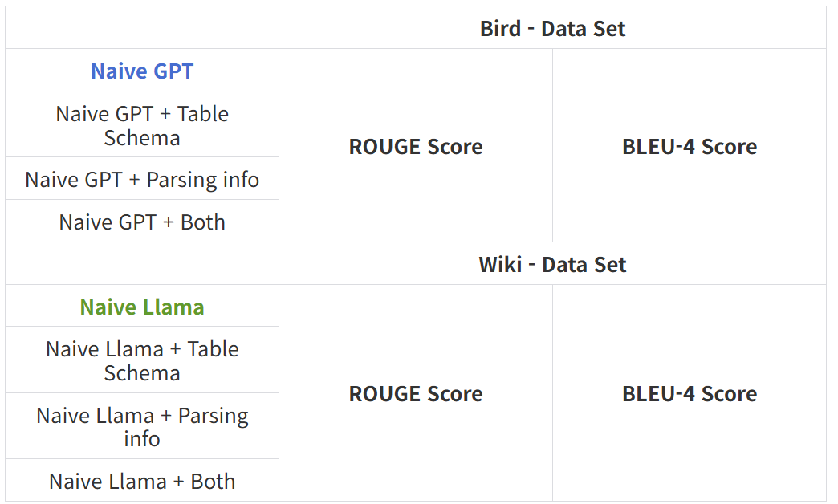Click empty cell left of Wiki header
The height and width of the screenshot is (504, 838).
tap(142, 264)
